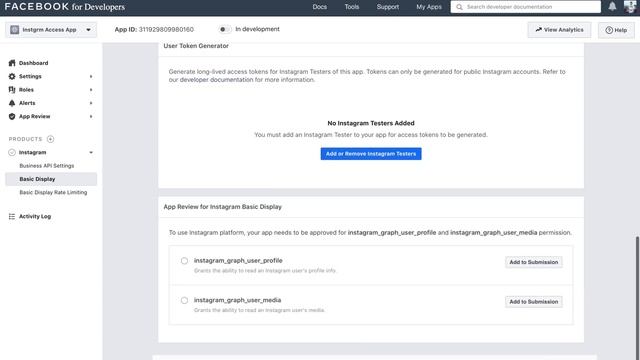Add a product with the plus icon

coord(50,139)
